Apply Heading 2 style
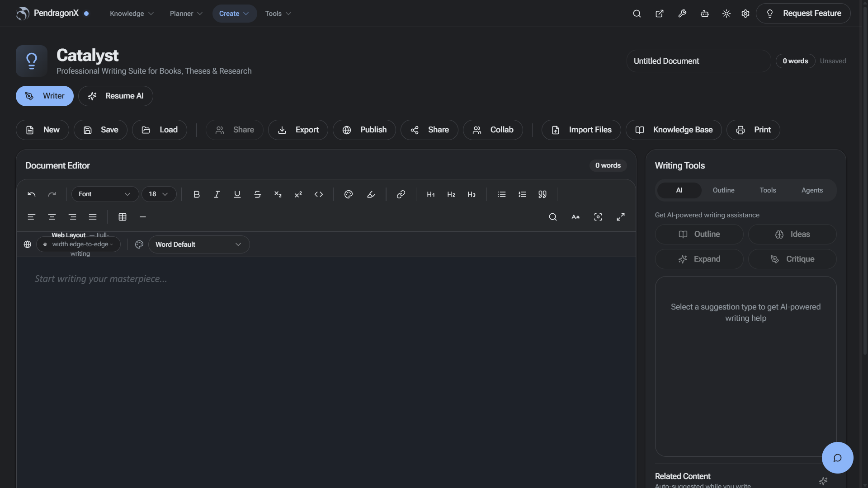The image size is (868, 488). point(451,194)
